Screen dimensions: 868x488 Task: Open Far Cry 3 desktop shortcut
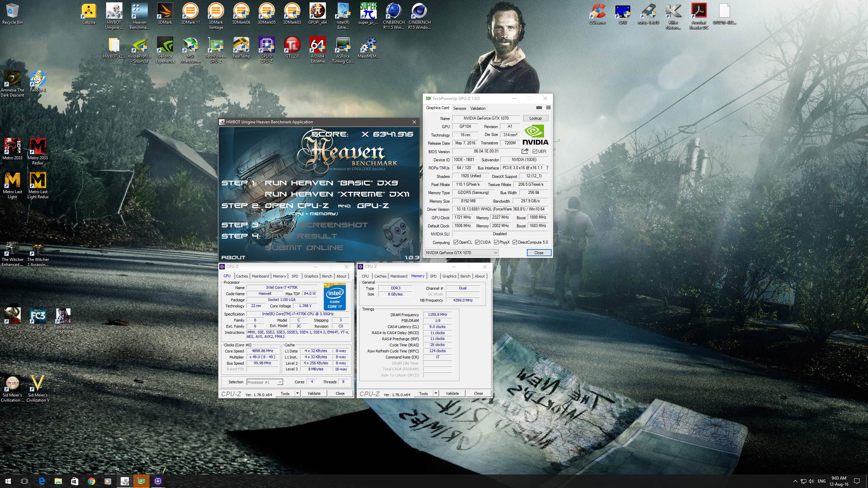(x=38, y=319)
